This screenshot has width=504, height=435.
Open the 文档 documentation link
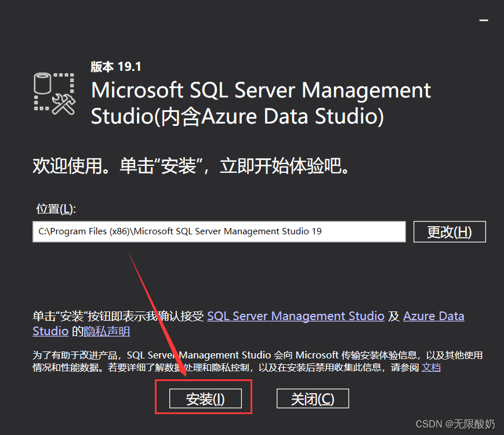pyautogui.click(x=431, y=368)
